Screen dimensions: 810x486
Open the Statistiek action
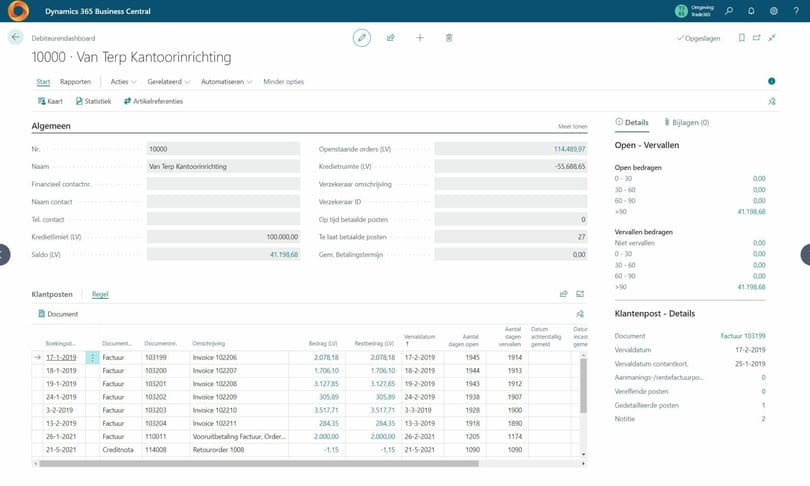[x=94, y=101]
